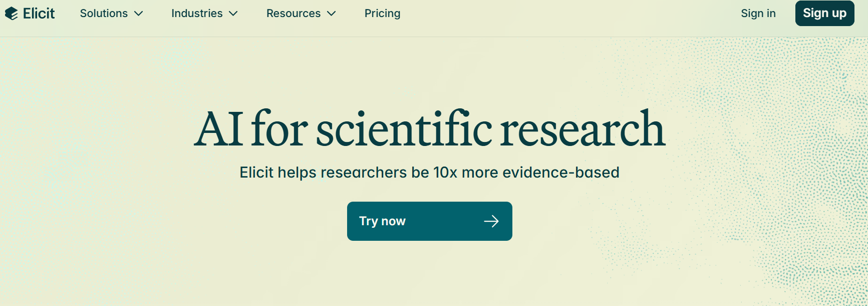868x306 pixels.
Task: Click "10x" in the subheading
Action: pyautogui.click(x=445, y=173)
